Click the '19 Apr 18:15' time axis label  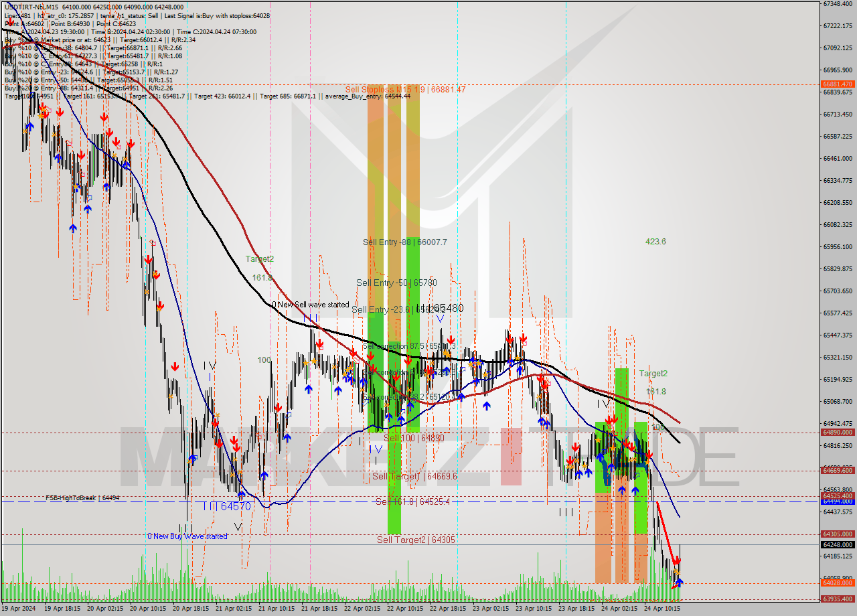[62, 609]
